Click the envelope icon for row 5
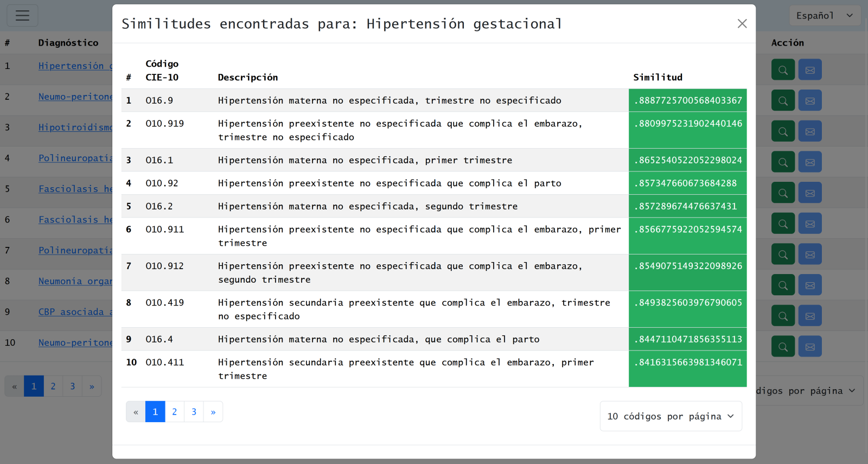Screen dimensions: 868x464 (810, 193)
